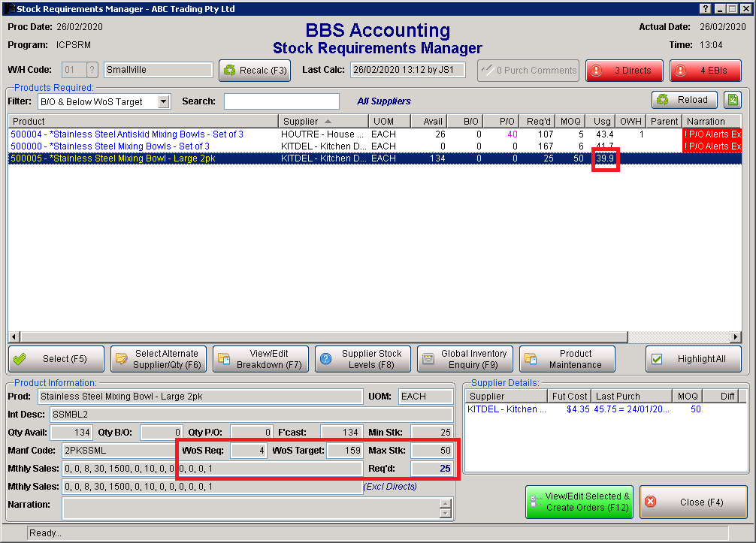This screenshot has height=543, width=756.
Task: Click warehouse code lookup question mark
Action: pyautogui.click(x=92, y=70)
